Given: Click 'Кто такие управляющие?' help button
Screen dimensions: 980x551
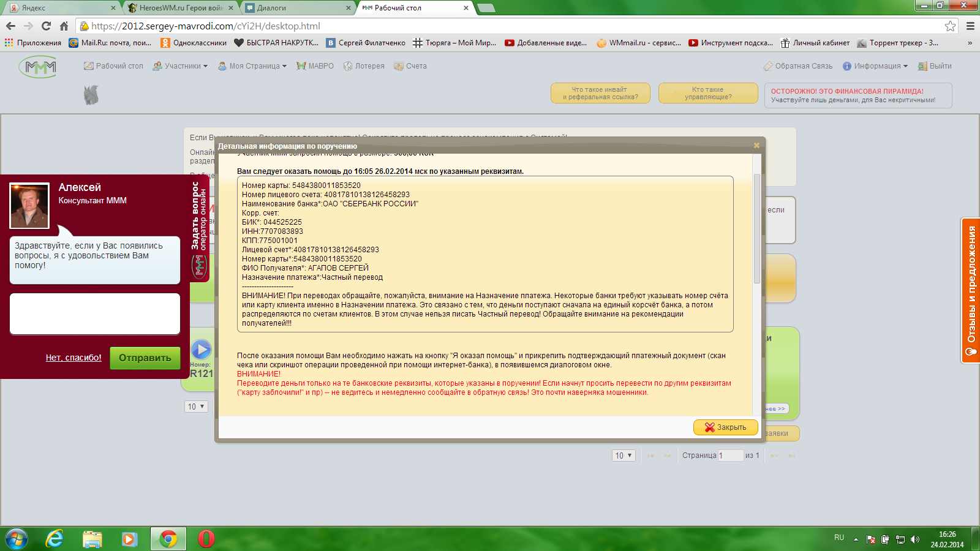Looking at the screenshot, I should 708,93.
